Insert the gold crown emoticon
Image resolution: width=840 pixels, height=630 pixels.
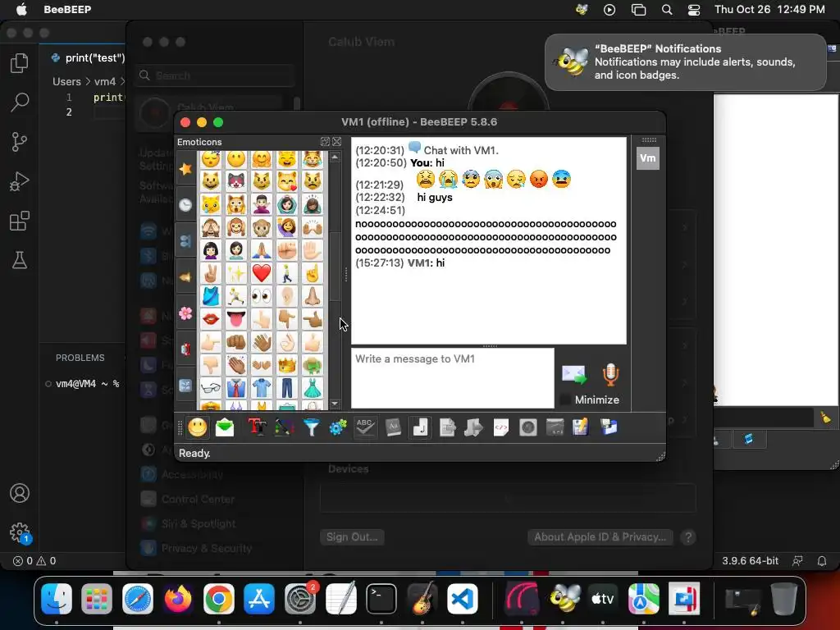click(287, 365)
